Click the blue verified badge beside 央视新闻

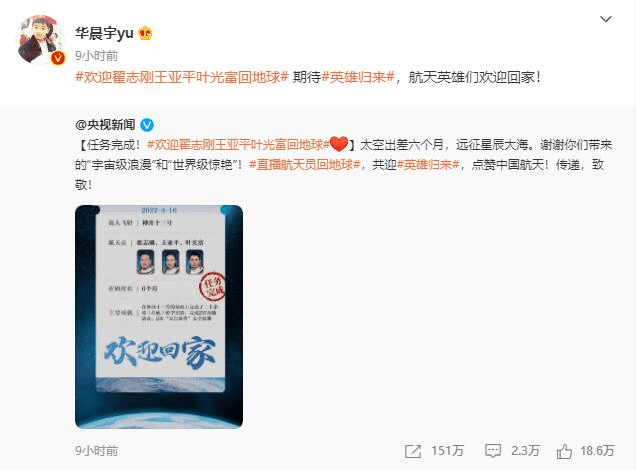147,125
